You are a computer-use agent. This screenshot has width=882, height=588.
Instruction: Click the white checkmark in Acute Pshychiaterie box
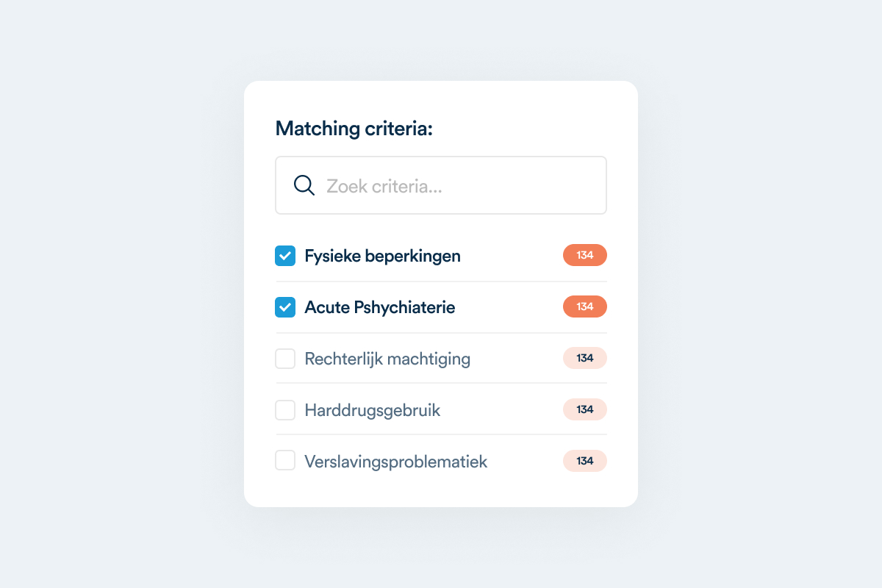285,307
